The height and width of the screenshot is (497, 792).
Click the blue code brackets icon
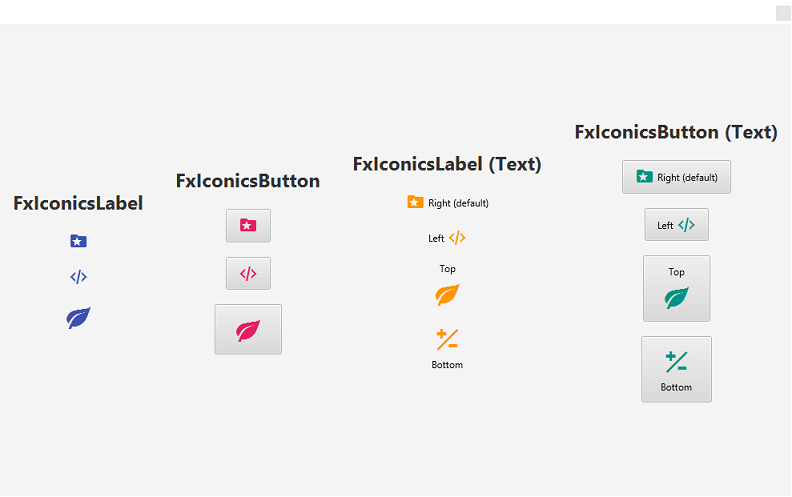click(78, 277)
